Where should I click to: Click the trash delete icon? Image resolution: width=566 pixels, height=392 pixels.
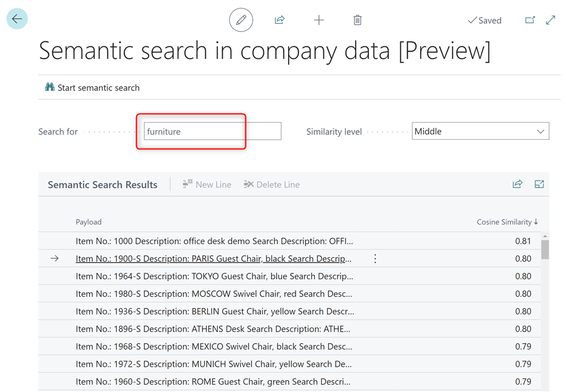[x=357, y=20]
